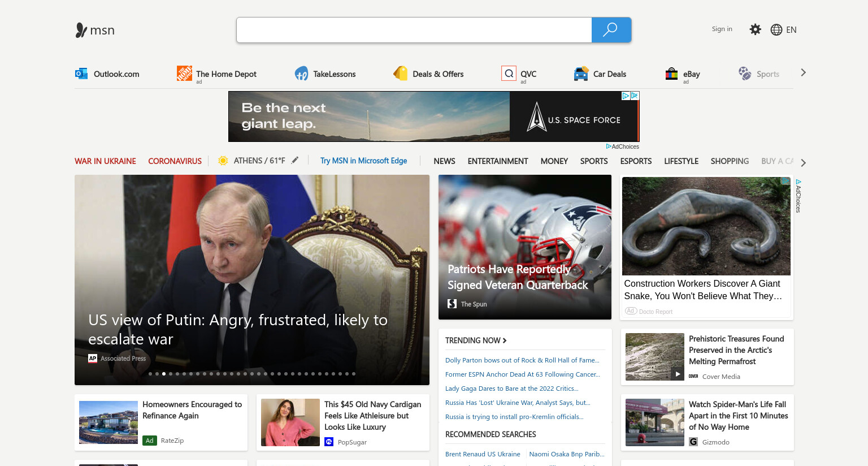Image resolution: width=868 pixels, height=466 pixels.
Task: Close the Space Force ad with X icon
Action: pos(635,96)
